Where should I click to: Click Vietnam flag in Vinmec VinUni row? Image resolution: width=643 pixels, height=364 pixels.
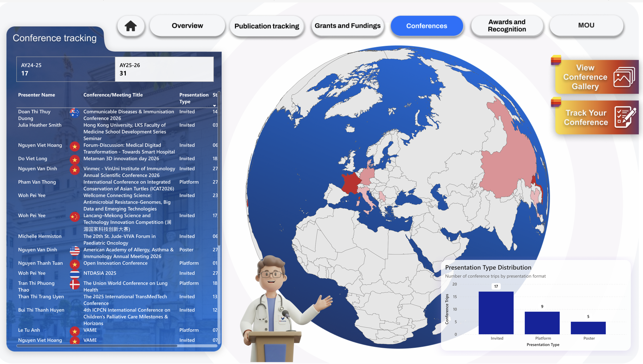coord(74,170)
